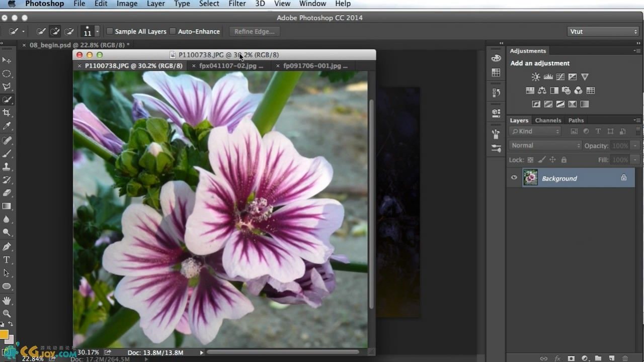The width and height of the screenshot is (644, 362).
Task: Select the Zoom magnifier tool
Action: [7, 314]
